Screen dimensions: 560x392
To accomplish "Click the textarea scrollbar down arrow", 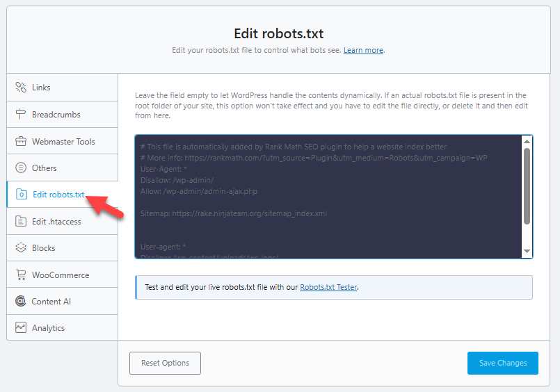I will 527,252.
